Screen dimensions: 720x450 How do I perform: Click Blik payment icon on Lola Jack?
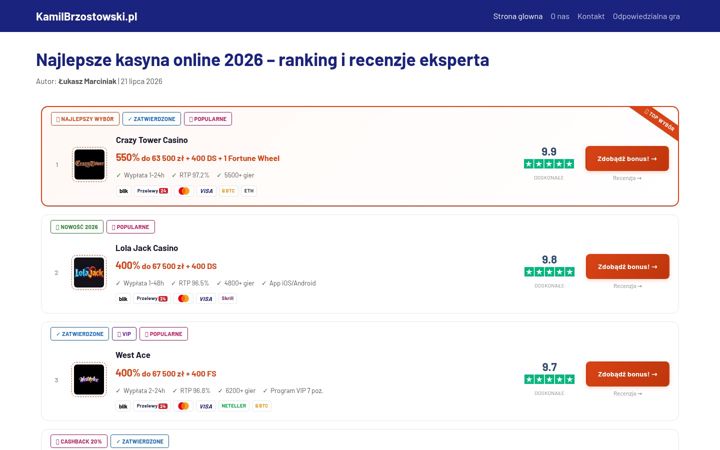pos(123,298)
